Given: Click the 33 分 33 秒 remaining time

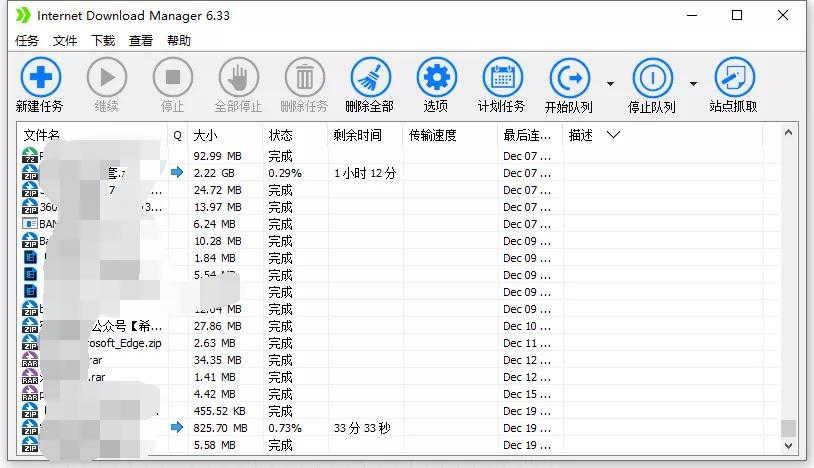Looking at the screenshot, I should pyautogui.click(x=362, y=429).
